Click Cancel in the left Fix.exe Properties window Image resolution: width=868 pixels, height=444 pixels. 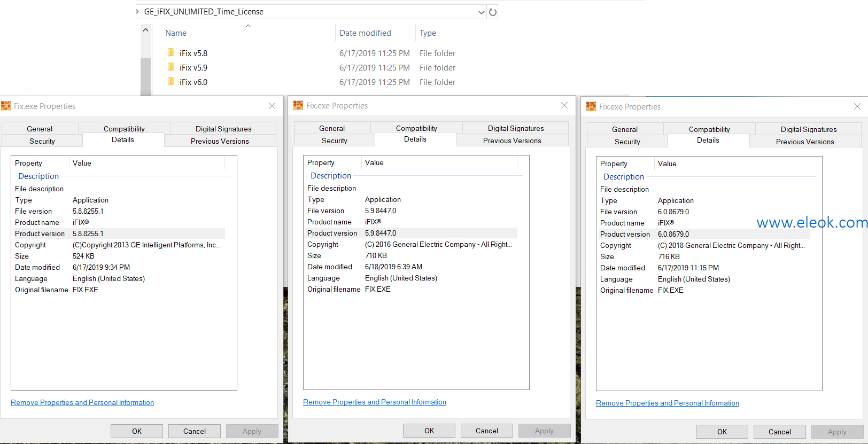pyautogui.click(x=195, y=431)
